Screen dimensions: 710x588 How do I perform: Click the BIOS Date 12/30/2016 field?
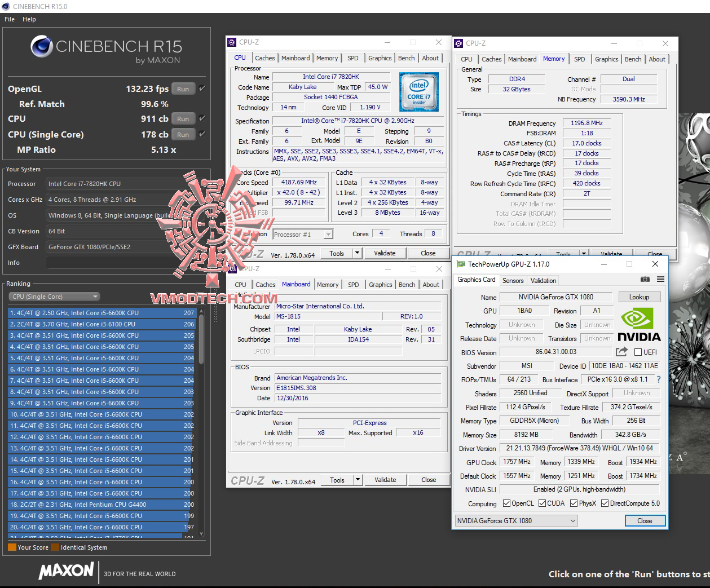(358, 398)
